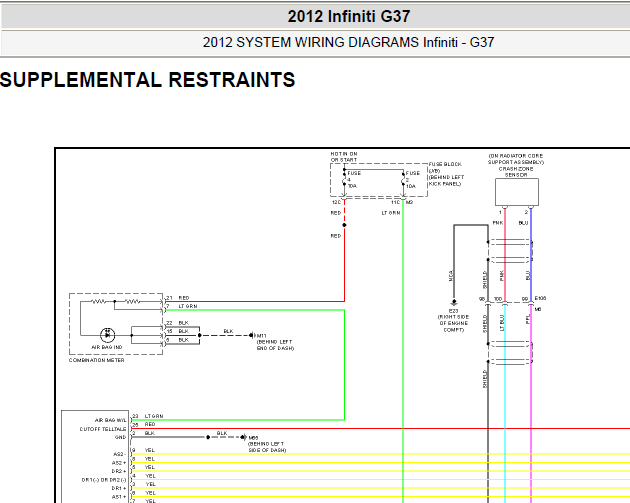Click the 'AIR BAG W/L' terminal label
Image resolution: width=630 pixels, height=503 pixels.
coord(110,420)
